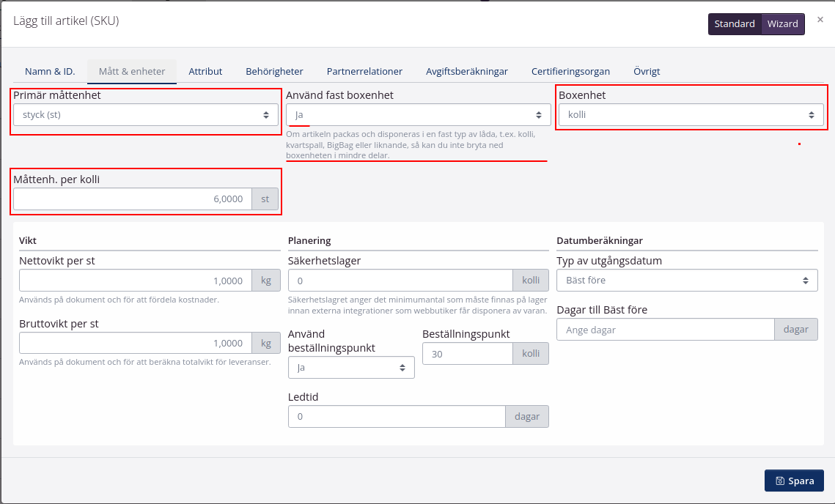The height and width of the screenshot is (504, 835).
Task: Open the Använd fast boxenhet dropdown
Action: [418, 115]
